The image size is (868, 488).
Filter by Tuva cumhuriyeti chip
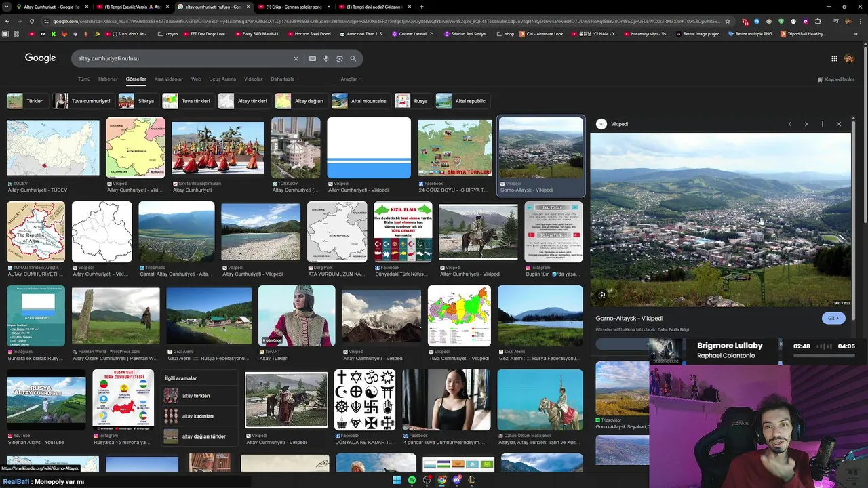82,101
